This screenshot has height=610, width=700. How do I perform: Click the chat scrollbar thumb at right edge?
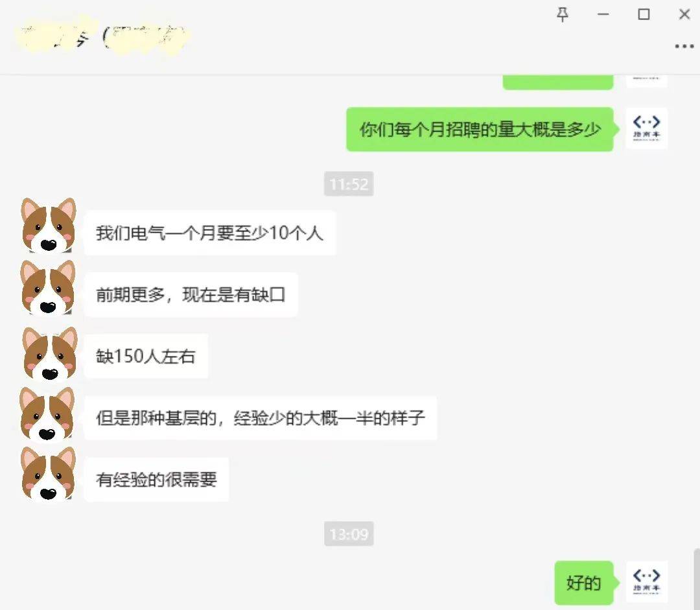[x=696, y=579]
